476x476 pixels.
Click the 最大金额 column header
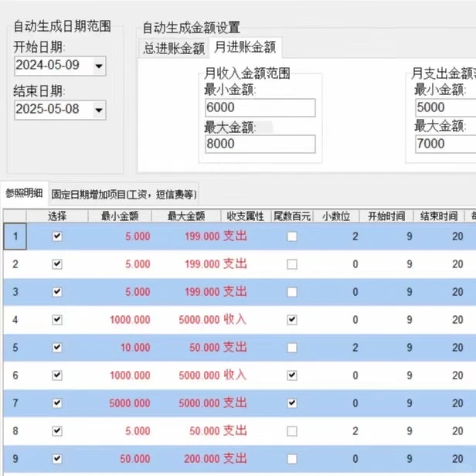tap(186, 216)
